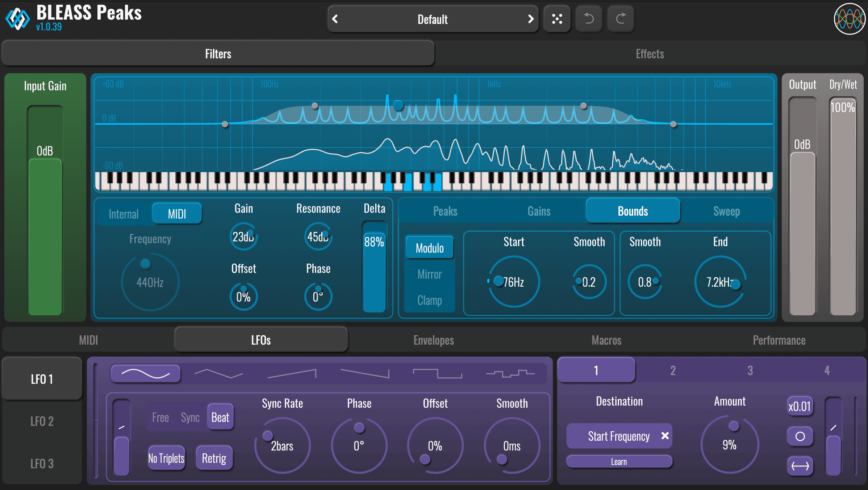Image resolution: width=868 pixels, height=490 pixels.
Task: Go to the previous preset arrow
Action: pyautogui.click(x=335, y=19)
